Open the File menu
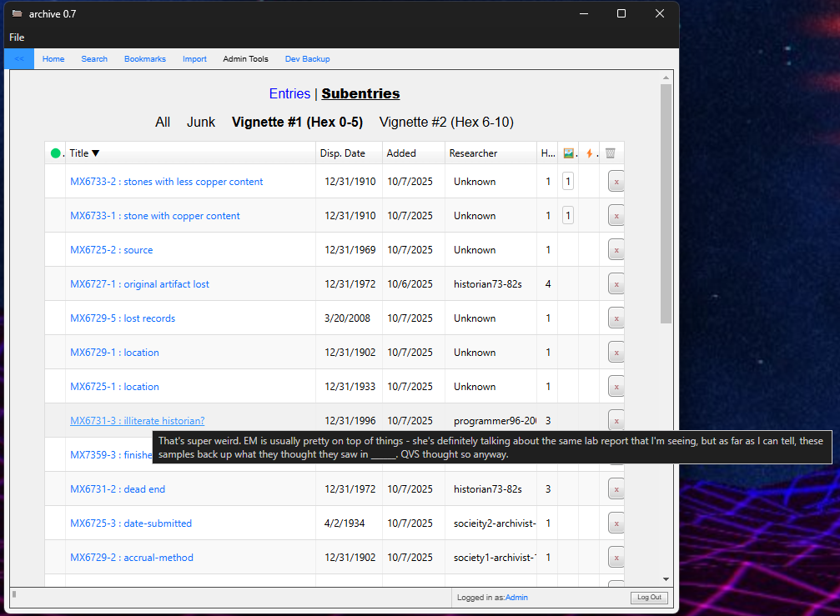This screenshot has height=616, width=840. coord(17,38)
